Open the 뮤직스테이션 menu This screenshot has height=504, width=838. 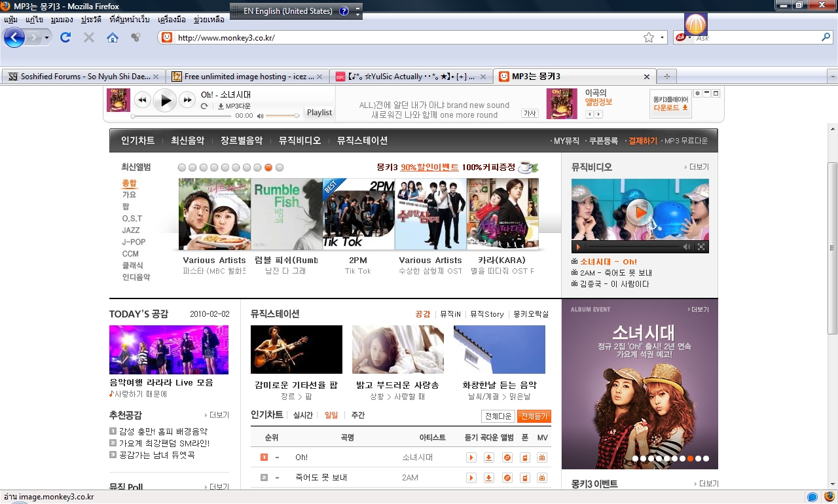pos(362,141)
